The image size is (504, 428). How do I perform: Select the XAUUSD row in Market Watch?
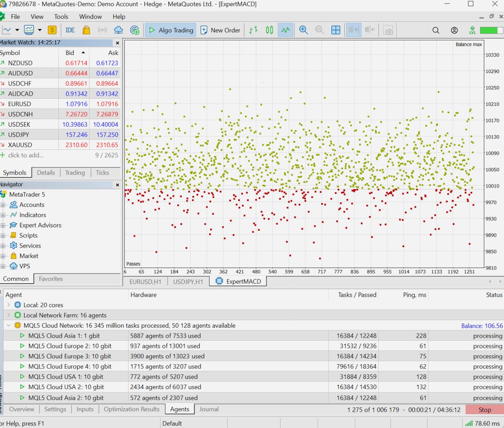[x=60, y=145]
